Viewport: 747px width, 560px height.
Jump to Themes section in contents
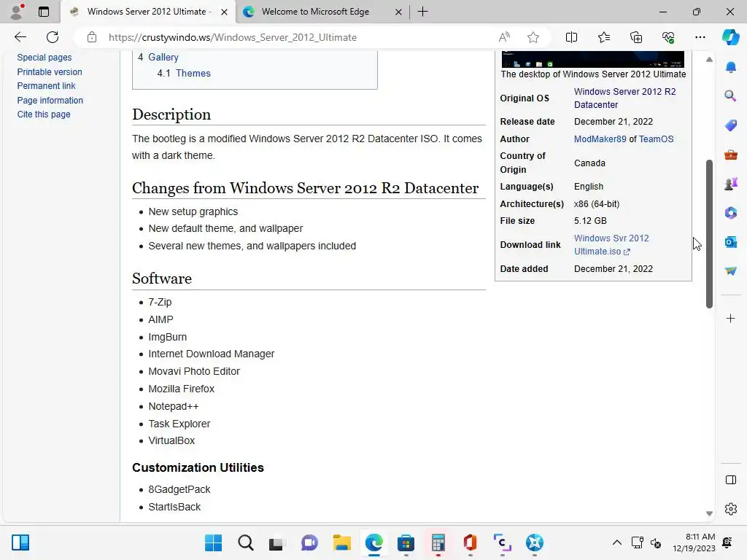pos(193,74)
